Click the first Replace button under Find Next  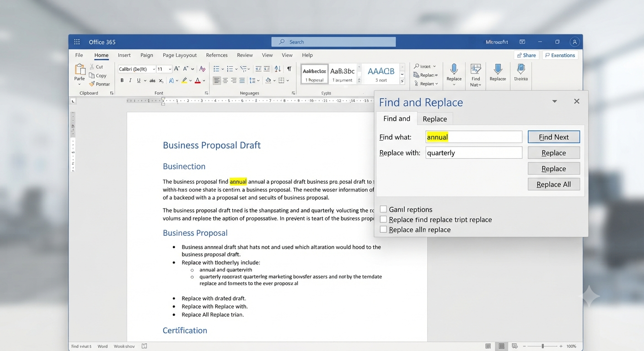click(554, 153)
